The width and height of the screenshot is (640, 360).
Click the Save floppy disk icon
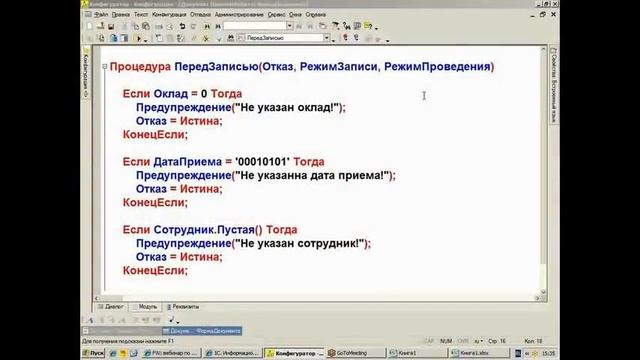(111, 26)
